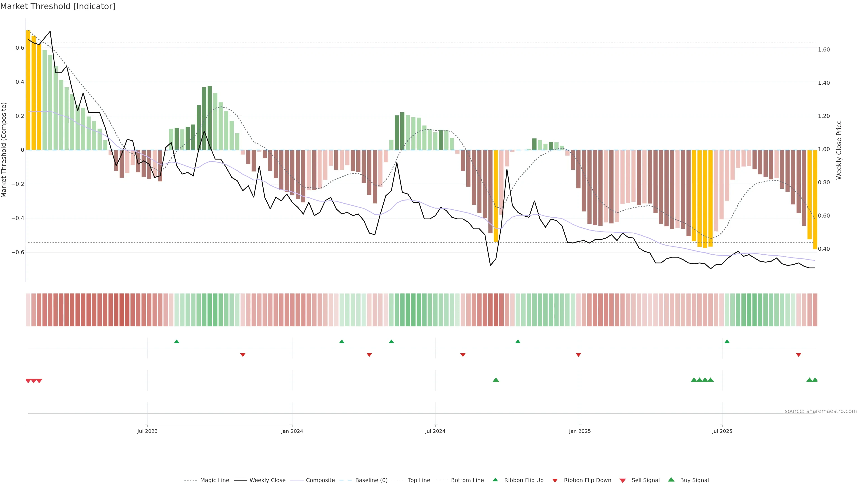The width and height of the screenshot is (868, 488).
Task: Click the green Buy Signal legend triangle
Action: point(671,480)
